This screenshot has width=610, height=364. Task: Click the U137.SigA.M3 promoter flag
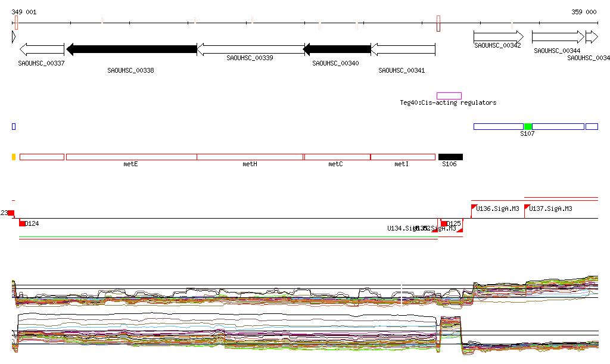[x=527, y=208]
